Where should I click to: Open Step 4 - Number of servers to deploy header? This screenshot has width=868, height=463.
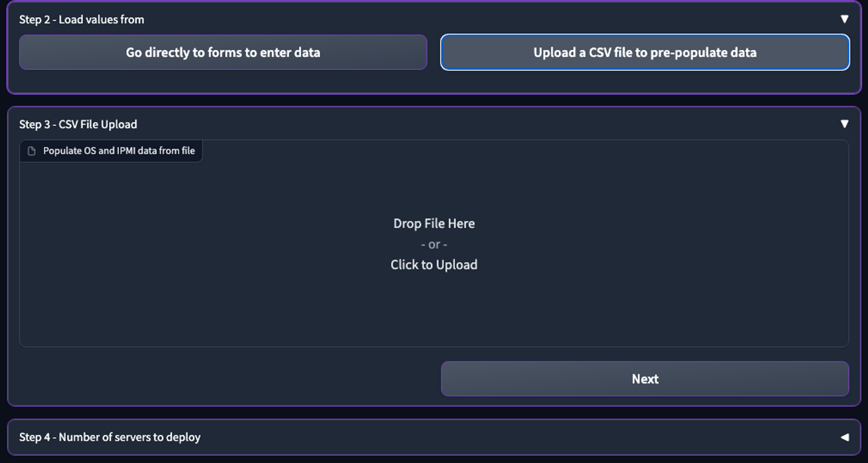(x=110, y=437)
